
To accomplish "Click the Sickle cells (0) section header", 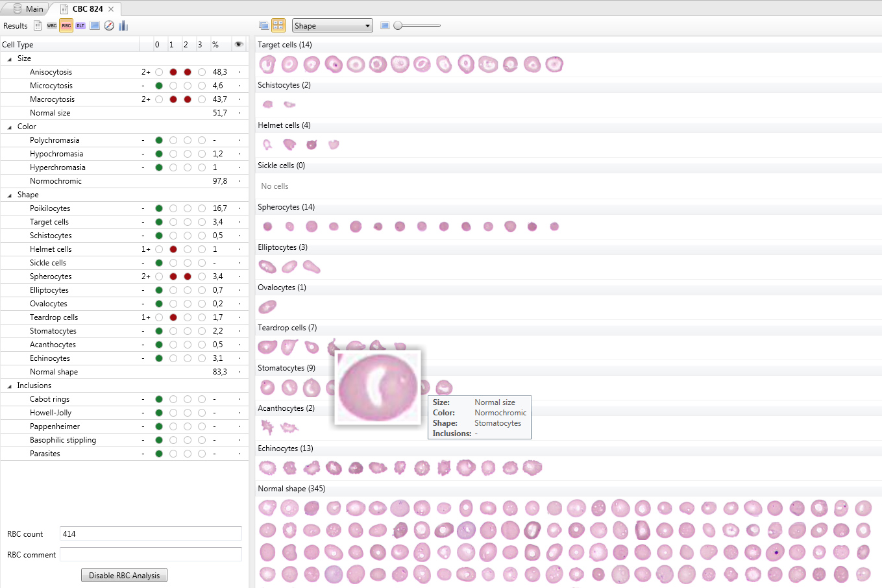I will tap(281, 165).
